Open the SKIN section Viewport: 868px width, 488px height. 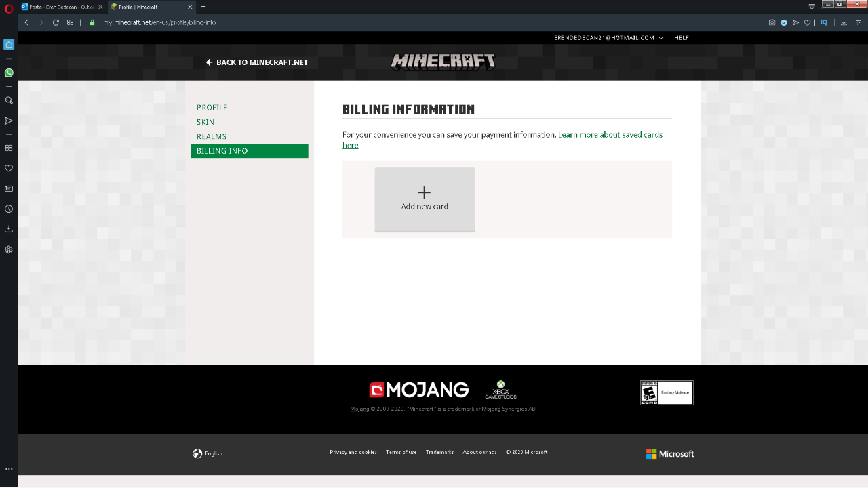(x=205, y=122)
